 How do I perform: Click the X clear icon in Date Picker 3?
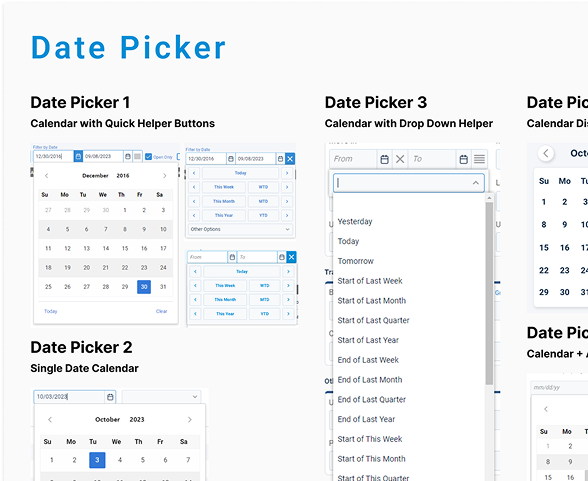point(400,159)
